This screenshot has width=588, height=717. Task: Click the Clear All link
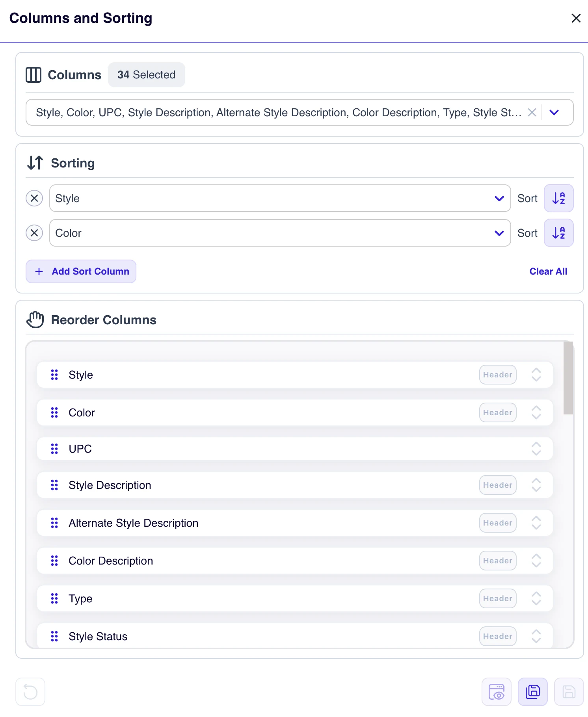click(548, 271)
